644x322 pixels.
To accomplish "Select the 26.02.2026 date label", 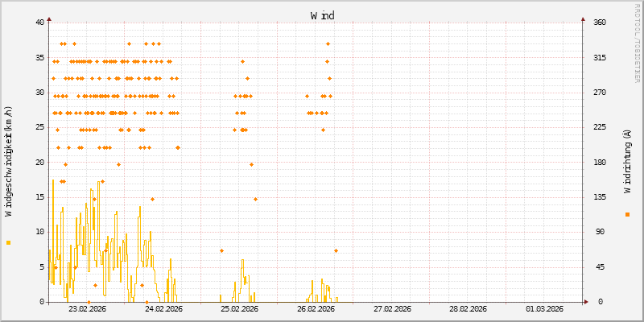I will [x=316, y=308].
